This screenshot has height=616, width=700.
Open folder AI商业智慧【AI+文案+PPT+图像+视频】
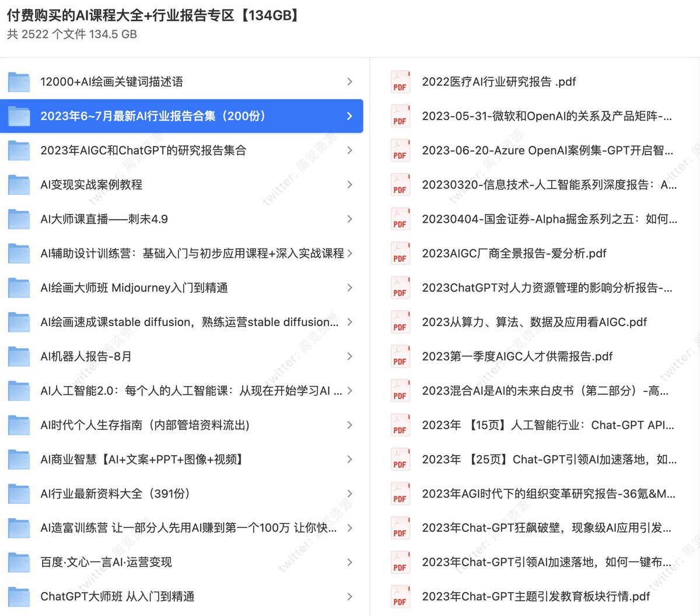click(181, 460)
